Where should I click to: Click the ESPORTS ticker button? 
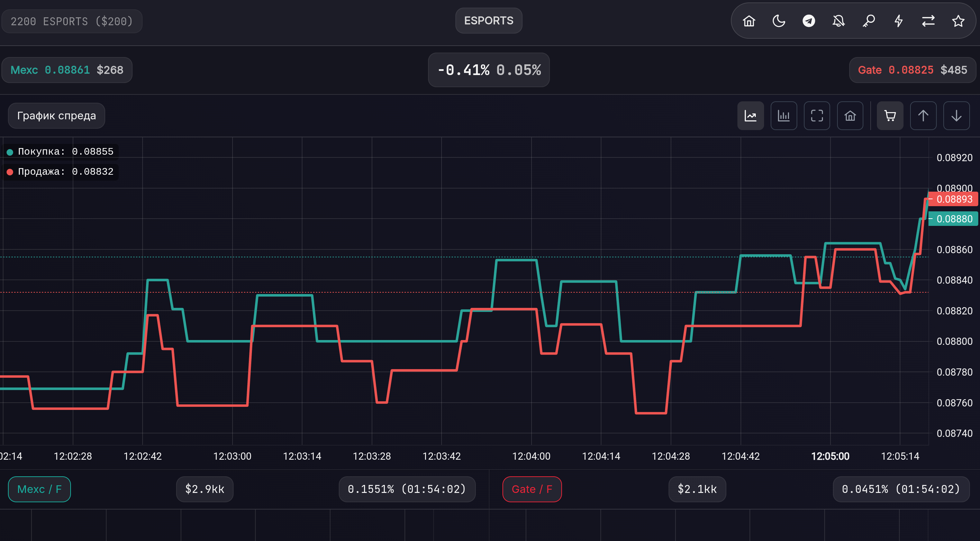click(489, 20)
